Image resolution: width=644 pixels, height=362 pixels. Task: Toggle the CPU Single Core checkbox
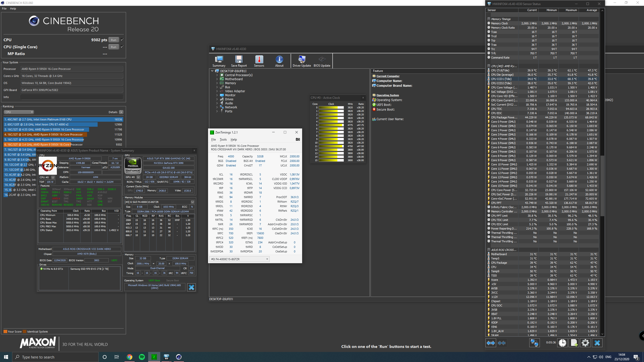122,47
